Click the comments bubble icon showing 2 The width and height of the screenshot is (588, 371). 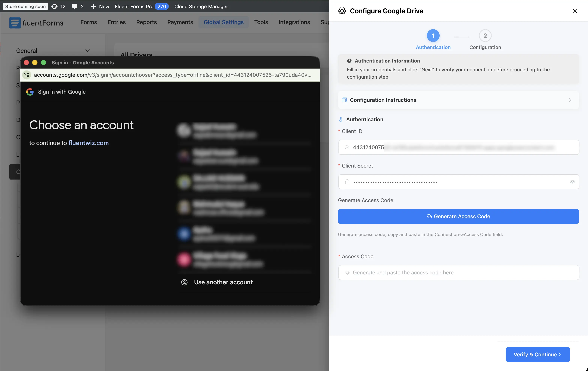coord(75,6)
